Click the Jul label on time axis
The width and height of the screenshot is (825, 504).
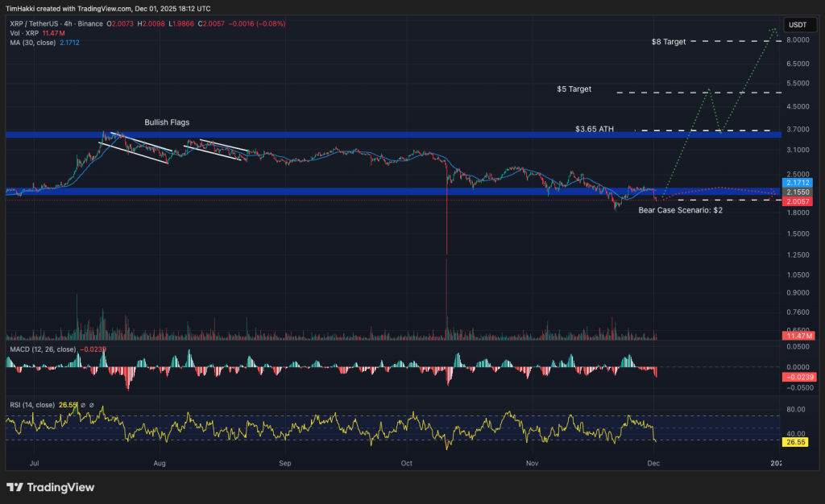tap(34, 464)
